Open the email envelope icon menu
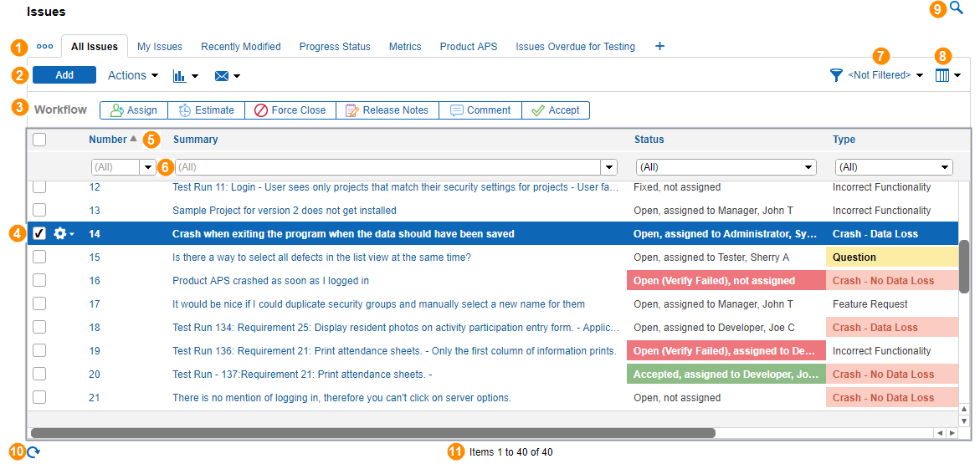980x469 pixels. (x=222, y=76)
